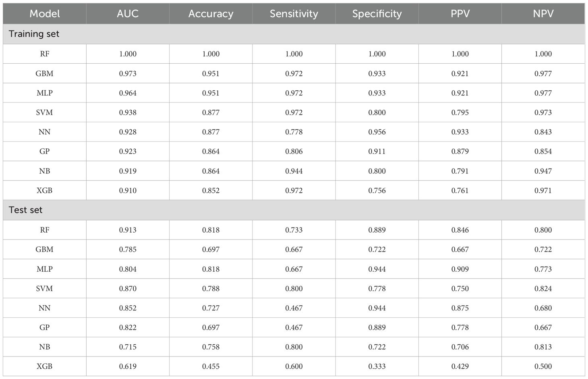Select the Sensitivity column header
Screen dimensions: 588x379
click(294, 14)
